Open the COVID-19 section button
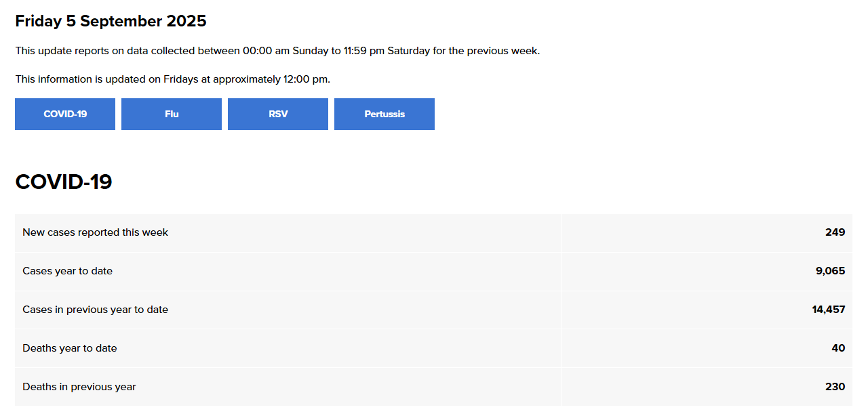The width and height of the screenshot is (868, 418). click(x=65, y=114)
